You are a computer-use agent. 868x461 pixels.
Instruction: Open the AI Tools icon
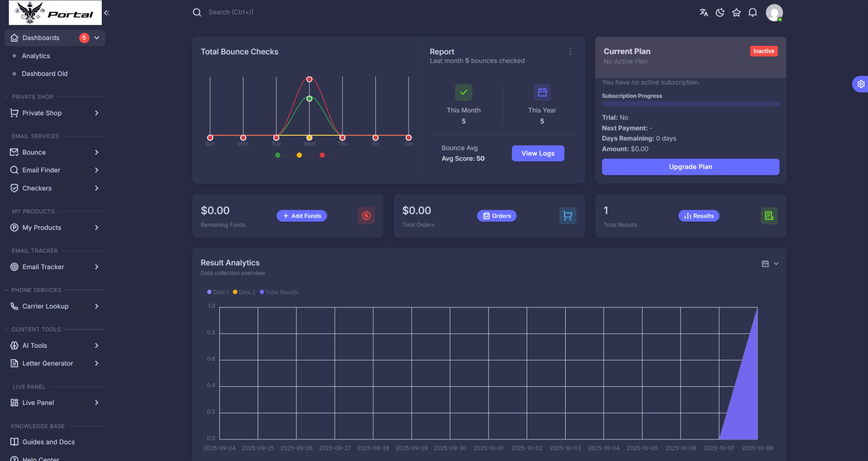coord(13,345)
